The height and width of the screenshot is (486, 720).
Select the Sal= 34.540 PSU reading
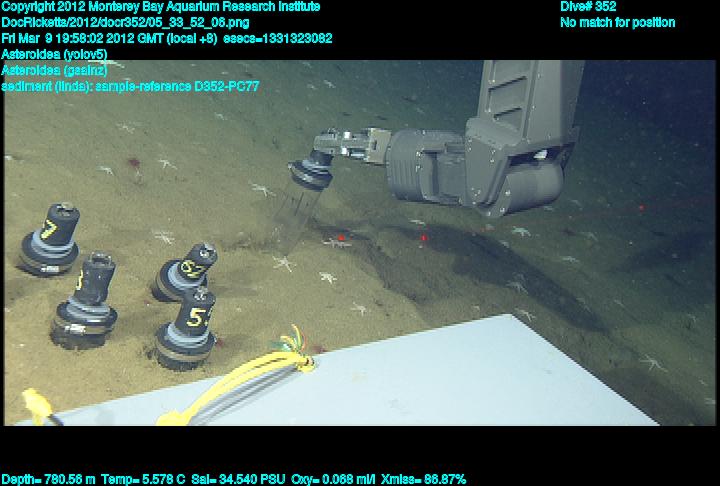coord(238,480)
